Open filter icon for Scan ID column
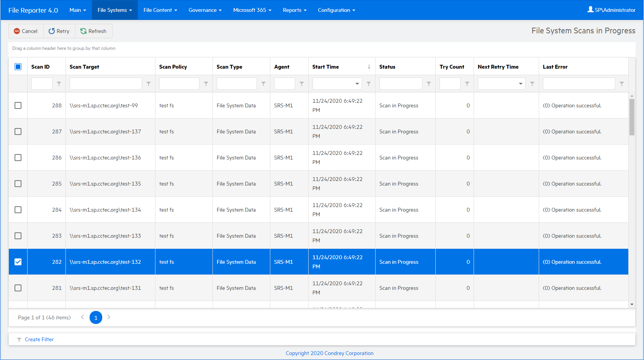The width and height of the screenshot is (644, 360). tap(59, 84)
